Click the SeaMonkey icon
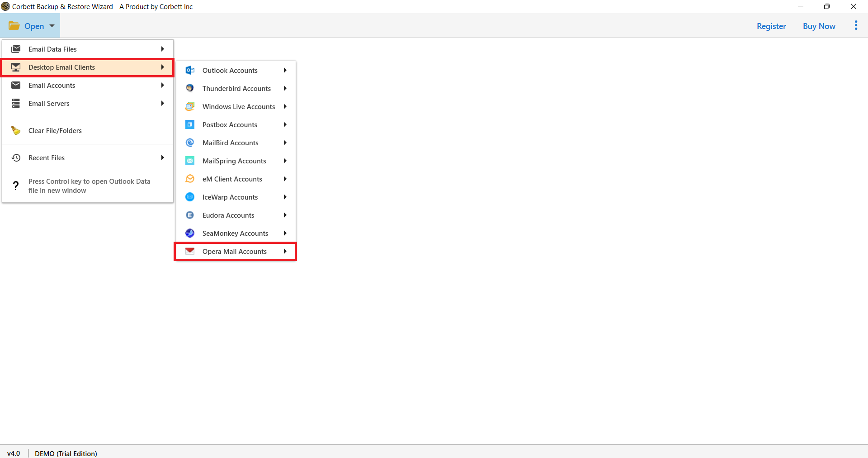This screenshot has height=458, width=868. pos(190,233)
